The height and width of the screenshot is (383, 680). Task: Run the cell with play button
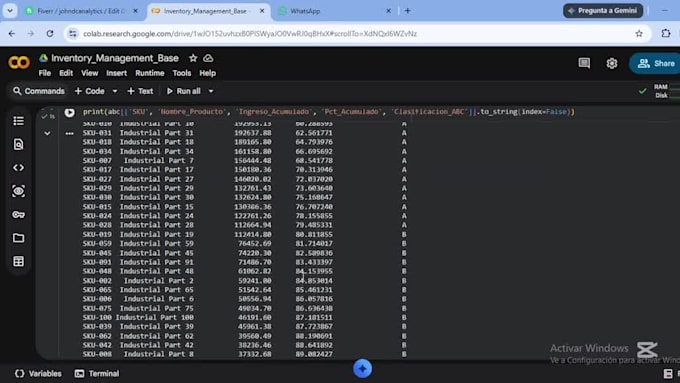[69, 112]
